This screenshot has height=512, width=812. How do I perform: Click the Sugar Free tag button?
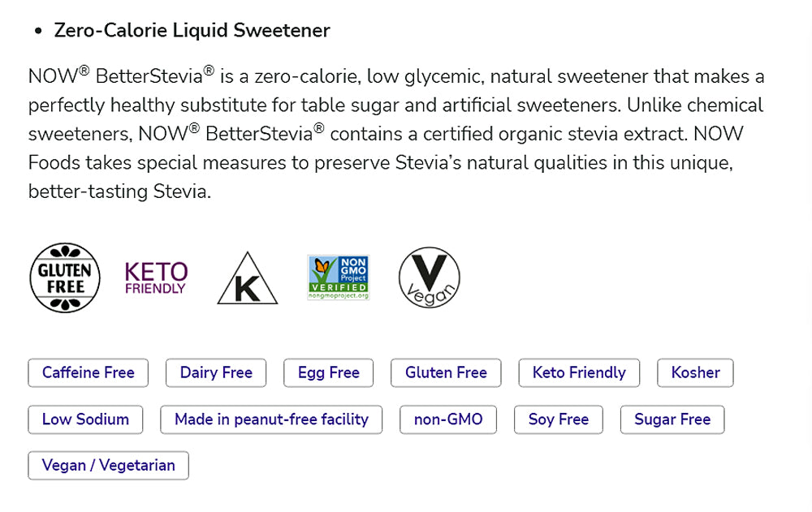672,419
